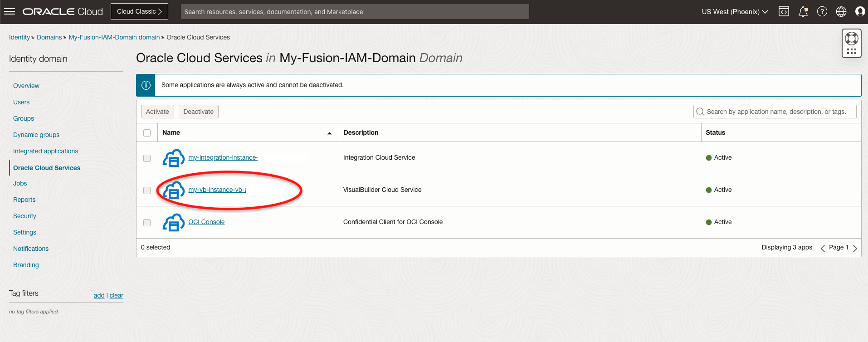868x342 pixels.
Task: Tick the OCI Console row checkbox
Action: coord(147,223)
